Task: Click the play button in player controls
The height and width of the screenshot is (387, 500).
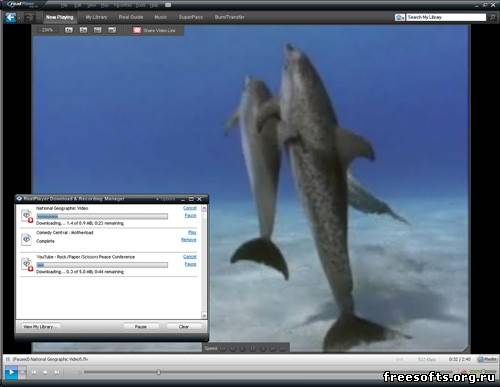Action: point(11,372)
